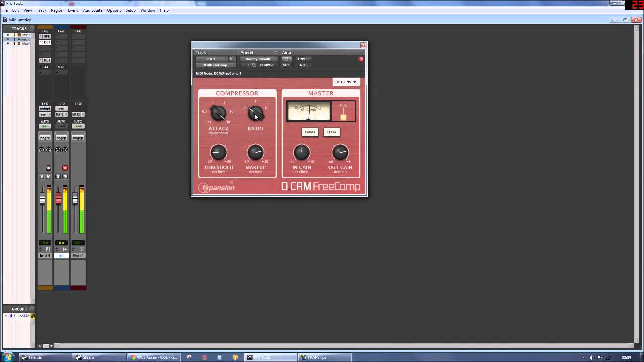Toggle record enable on rec track
Image resolution: width=644 pixels, height=362 pixels.
pyautogui.click(x=65, y=168)
